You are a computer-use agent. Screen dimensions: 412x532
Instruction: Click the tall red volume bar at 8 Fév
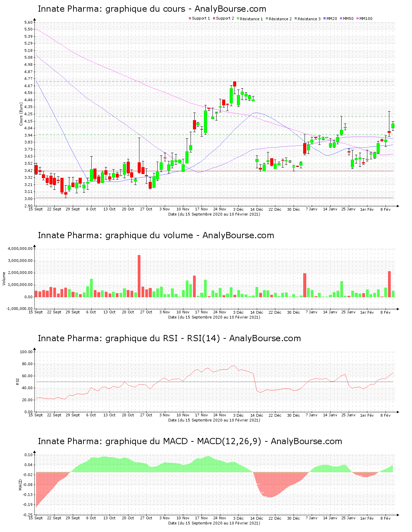(389, 284)
